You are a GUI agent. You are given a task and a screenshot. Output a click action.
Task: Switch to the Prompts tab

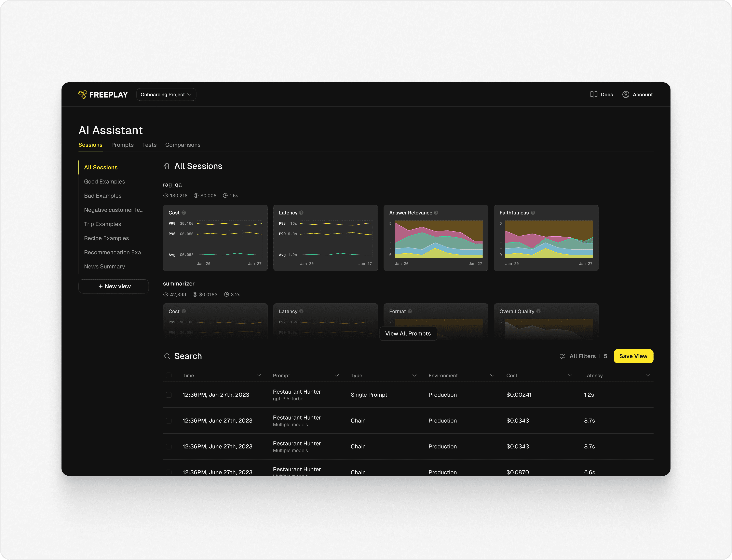pos(122,145)
